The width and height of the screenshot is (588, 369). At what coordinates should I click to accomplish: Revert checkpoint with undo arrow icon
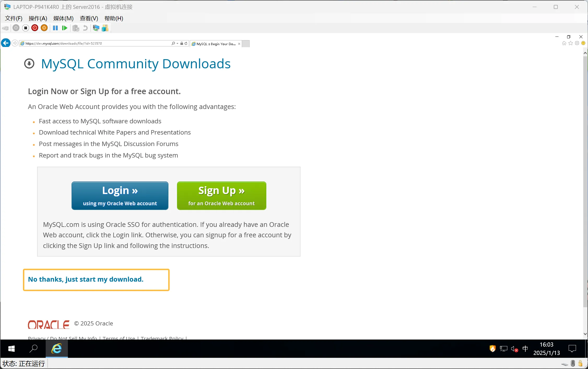coord(85,28)
